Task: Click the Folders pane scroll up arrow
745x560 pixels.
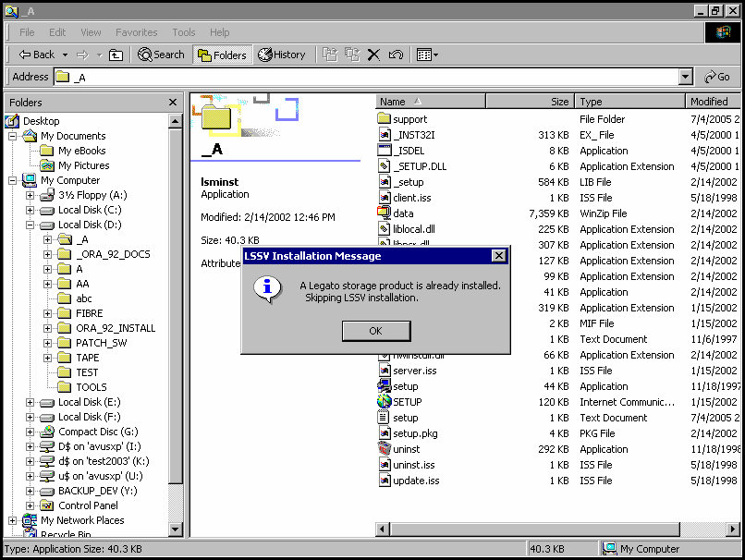Action: pos(176,122)
